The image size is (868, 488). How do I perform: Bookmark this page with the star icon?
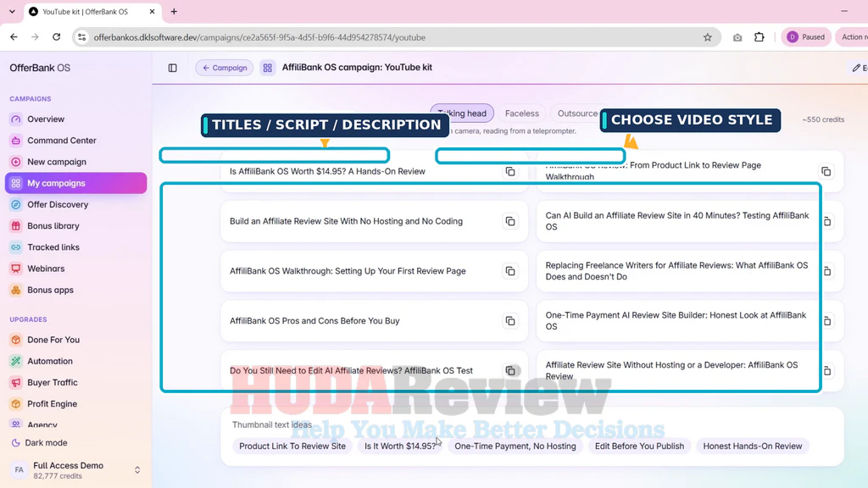(708, 37)
